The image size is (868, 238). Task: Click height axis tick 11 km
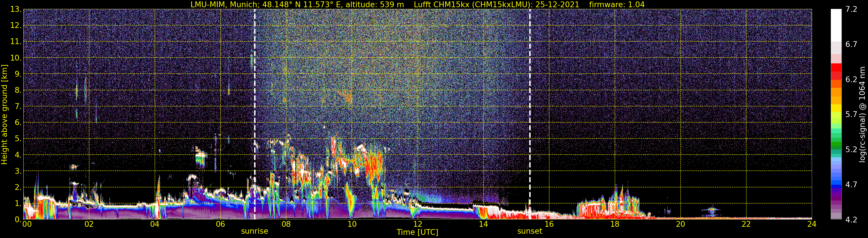(16, 41)
